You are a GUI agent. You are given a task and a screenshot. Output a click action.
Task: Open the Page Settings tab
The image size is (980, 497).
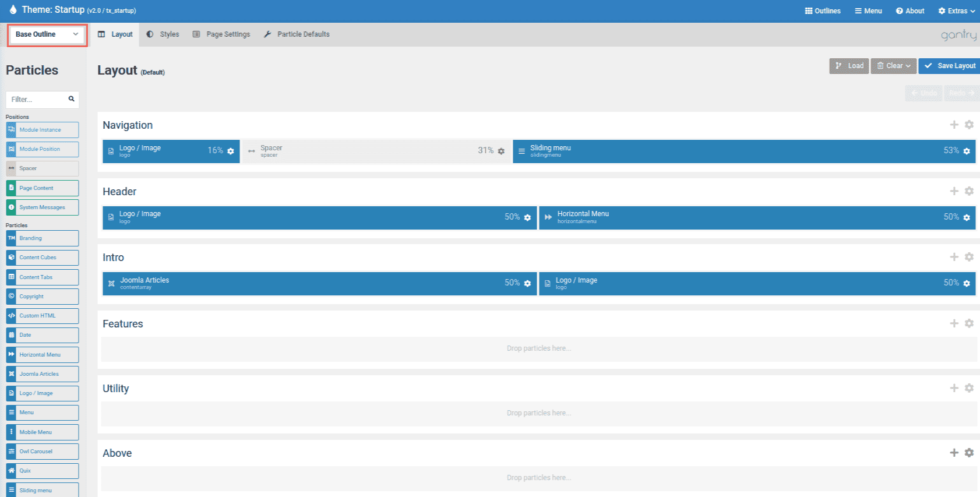coord(221,34)
